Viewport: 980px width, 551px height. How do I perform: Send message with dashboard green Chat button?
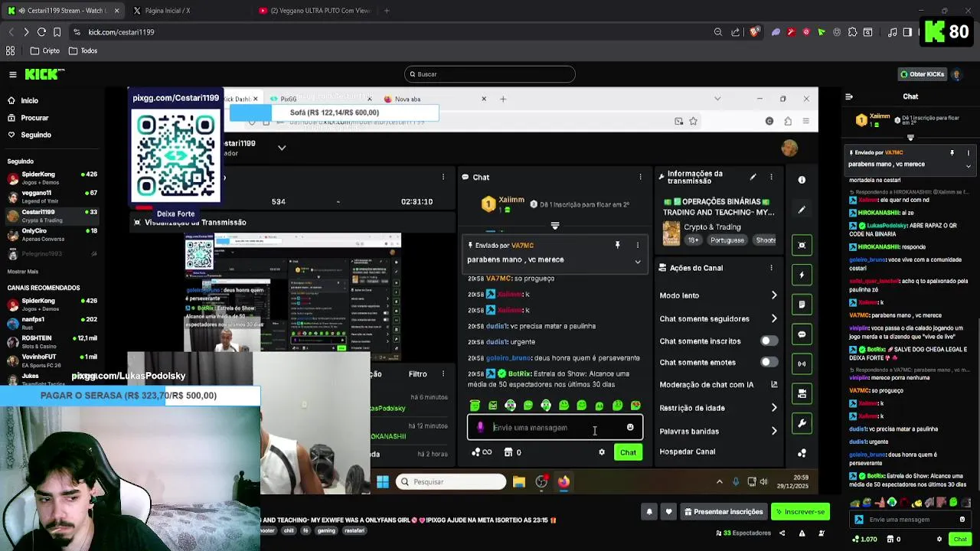[x=628, y=452]
